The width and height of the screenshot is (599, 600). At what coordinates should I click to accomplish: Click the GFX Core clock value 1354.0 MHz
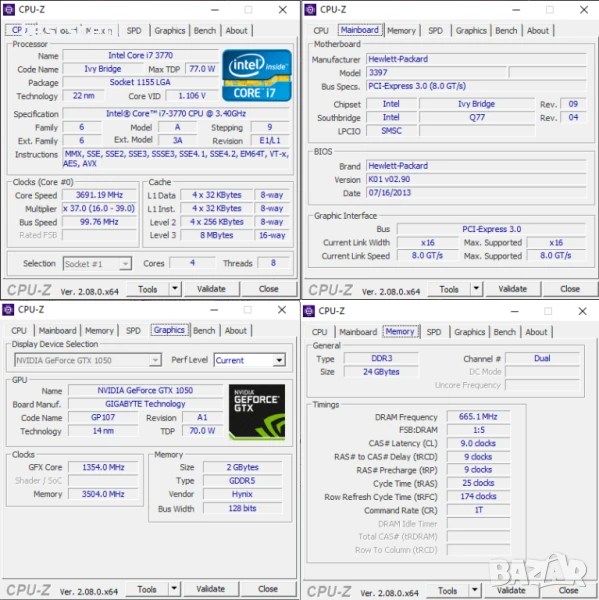tap(103, 467)
